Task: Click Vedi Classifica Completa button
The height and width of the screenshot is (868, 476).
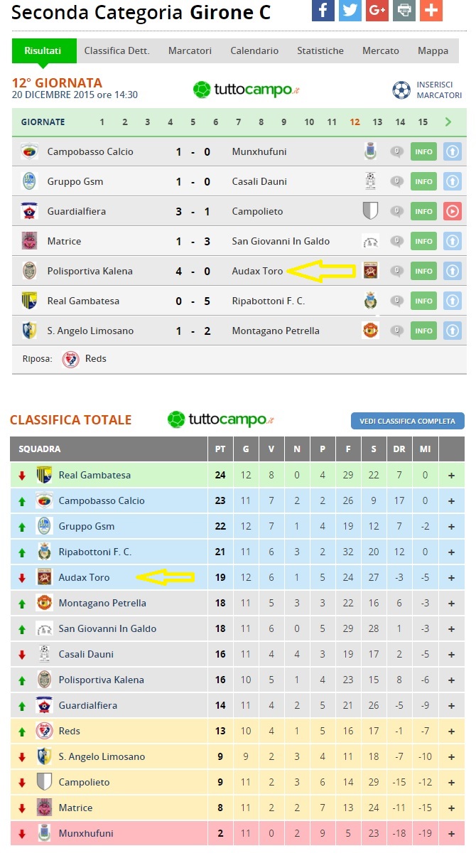Action: coord(408,421)
